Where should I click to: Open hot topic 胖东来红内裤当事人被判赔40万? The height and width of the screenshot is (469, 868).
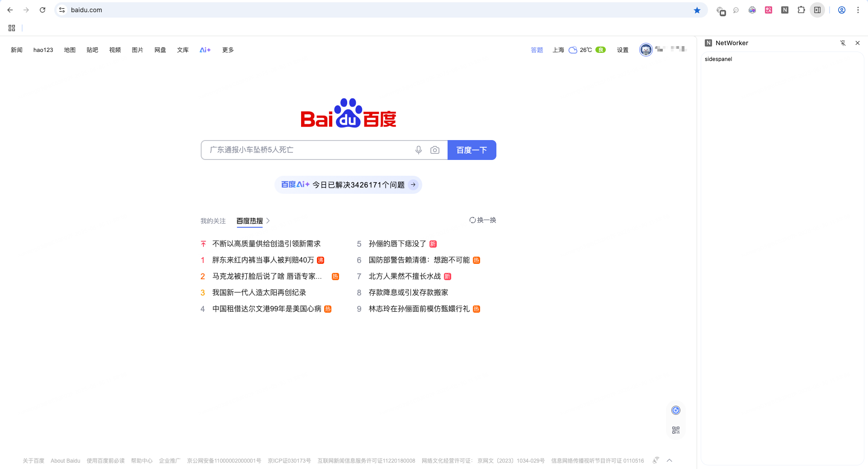(x=263, y=260)
